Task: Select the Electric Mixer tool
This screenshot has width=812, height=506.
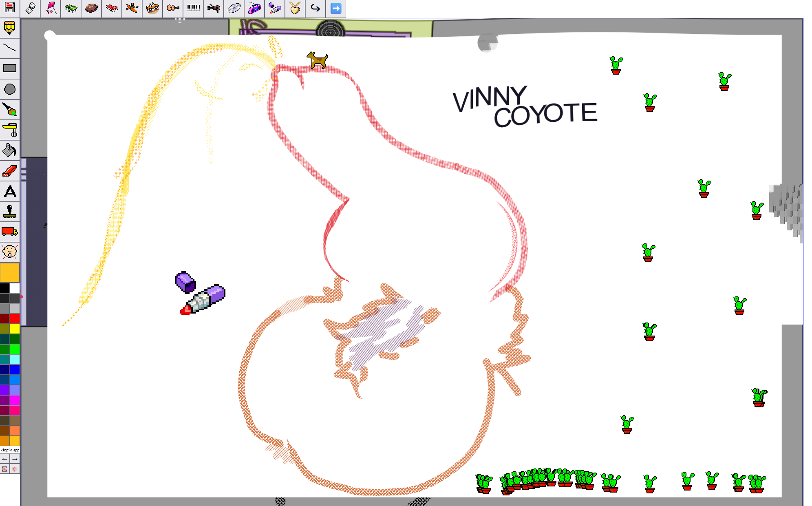Action: tap(9, 130)
